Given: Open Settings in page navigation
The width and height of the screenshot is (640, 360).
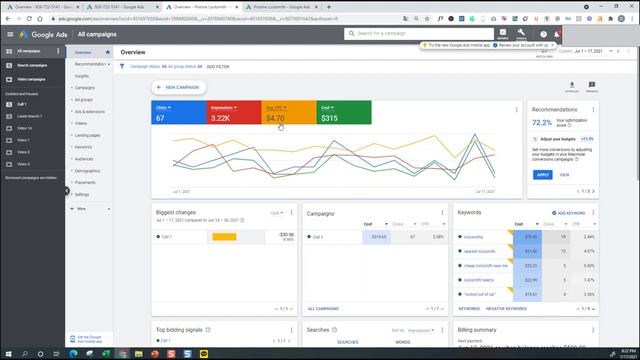Looking at the screenshot, I should coord(82,194).
